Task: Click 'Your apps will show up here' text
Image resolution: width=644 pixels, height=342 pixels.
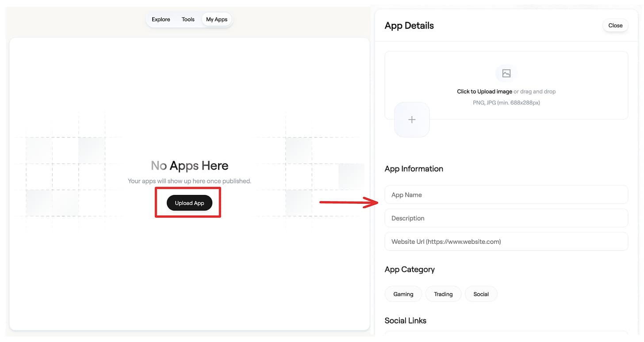Action: pyautogui.click(x=189, y=181)
